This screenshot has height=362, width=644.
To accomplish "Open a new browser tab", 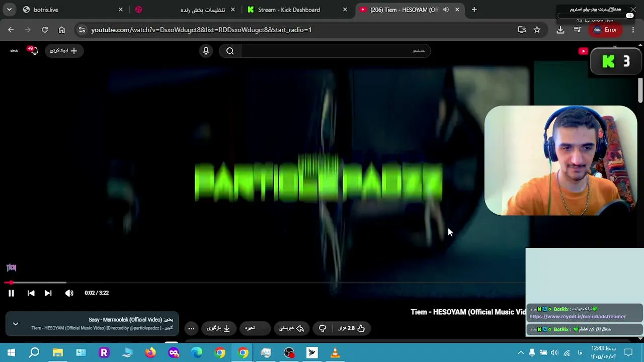I will click(x=474, y=10).
